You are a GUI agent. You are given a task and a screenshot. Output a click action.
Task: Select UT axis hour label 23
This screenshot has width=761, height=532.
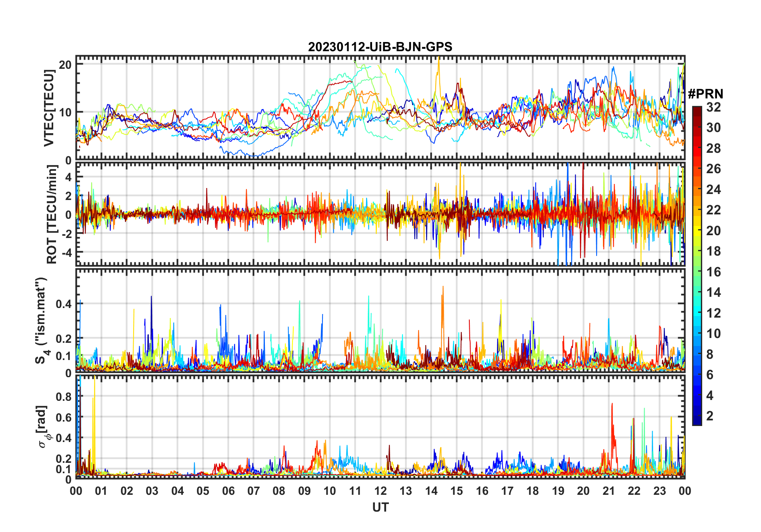click(x=660, y=491)
